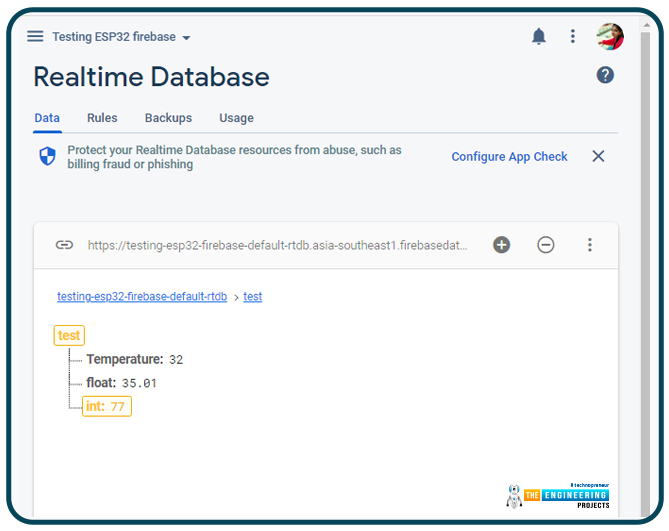669x531 pixels.
Task: Click testing-esp32-firebase-default-rtdb breadcrumb link
Action: point(142,297)
